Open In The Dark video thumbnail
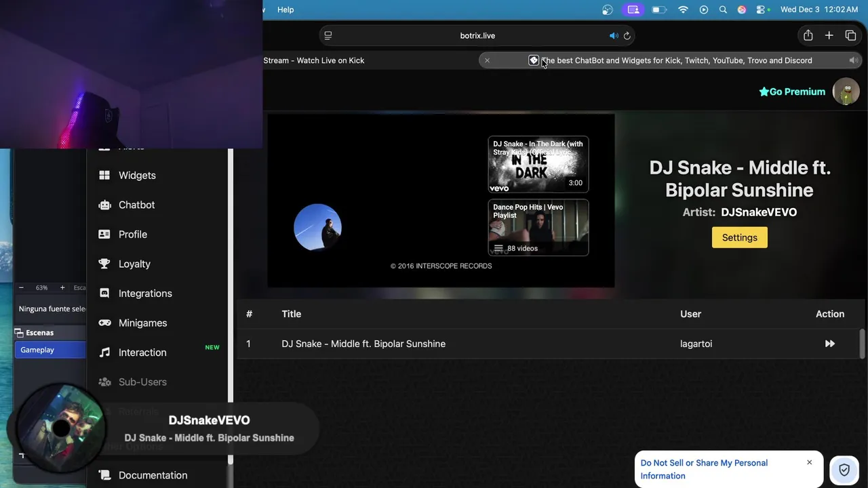Image resolution: width=868 pixels, height=488 pixels. tap(538, 165)
